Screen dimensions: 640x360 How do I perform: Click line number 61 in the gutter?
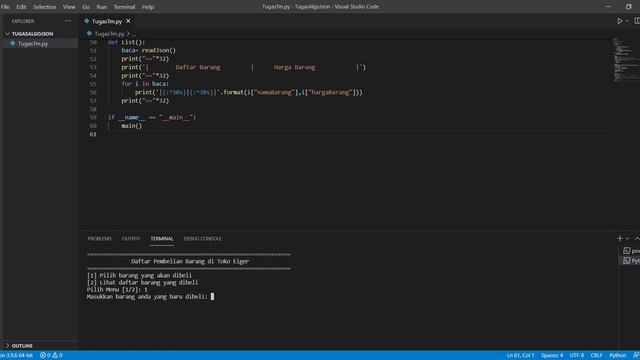(93, 134)
